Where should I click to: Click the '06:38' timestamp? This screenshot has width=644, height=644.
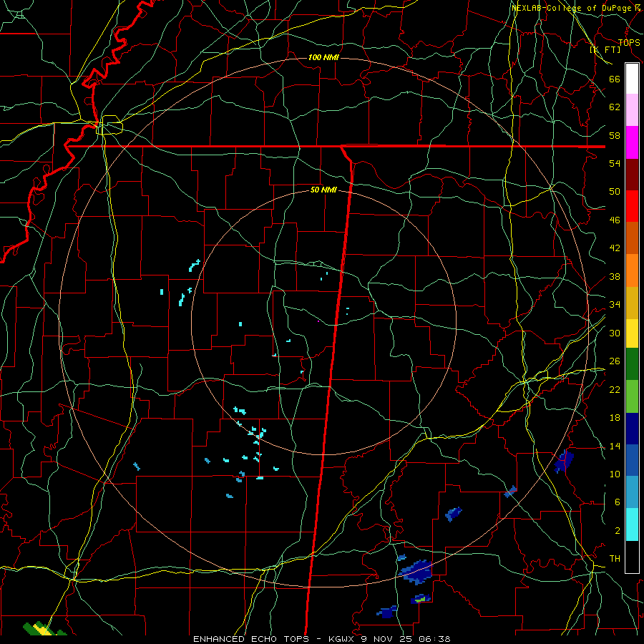click(x=434, y=639)
